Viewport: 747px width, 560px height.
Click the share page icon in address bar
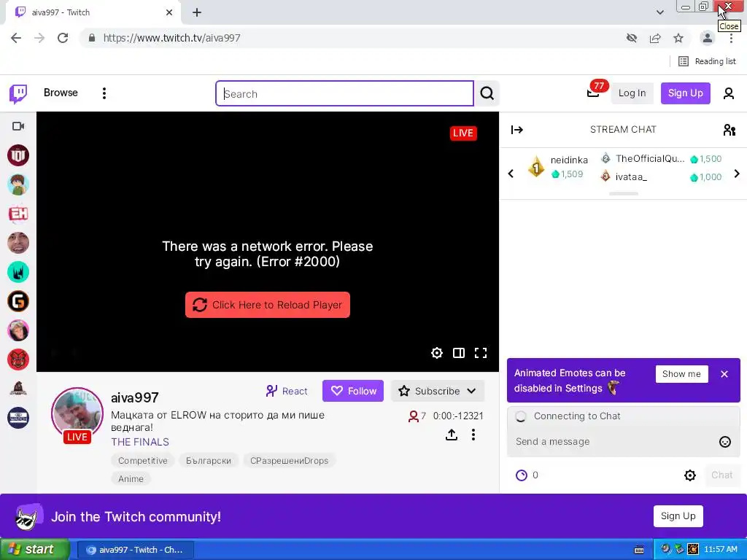655,38
